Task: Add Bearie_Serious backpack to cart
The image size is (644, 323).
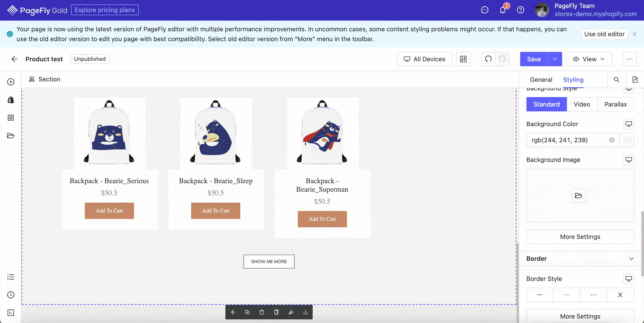Action: tap(109, 211)
